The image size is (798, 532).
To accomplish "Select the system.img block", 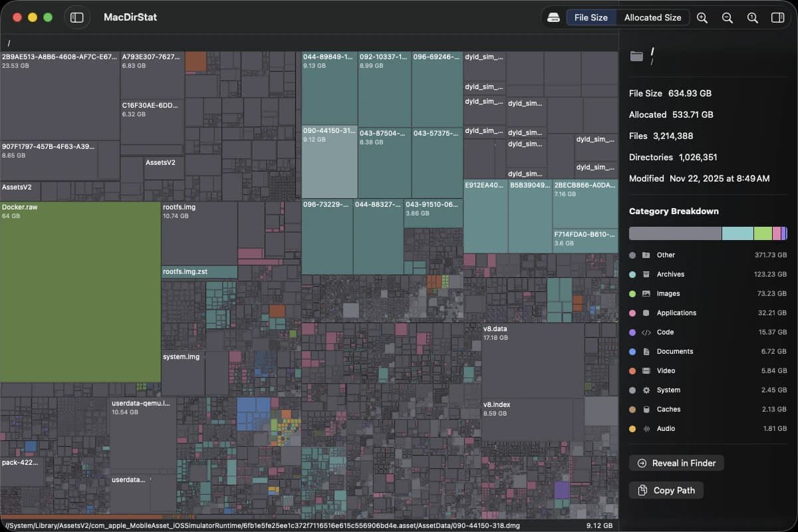I will [x=183, y=374].
